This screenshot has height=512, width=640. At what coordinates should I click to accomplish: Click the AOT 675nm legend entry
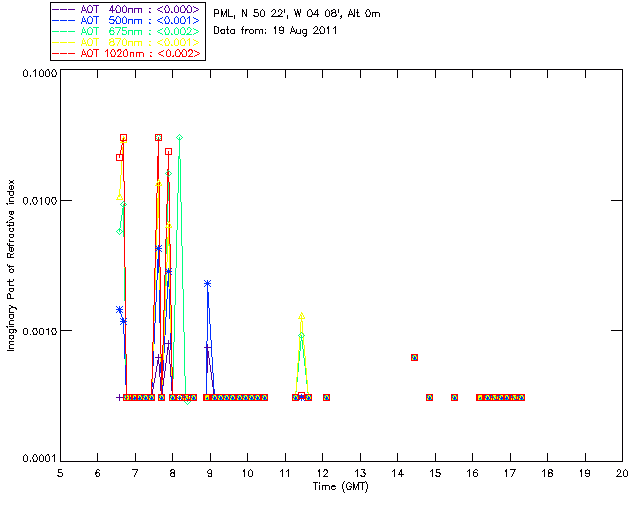[127, 31]
